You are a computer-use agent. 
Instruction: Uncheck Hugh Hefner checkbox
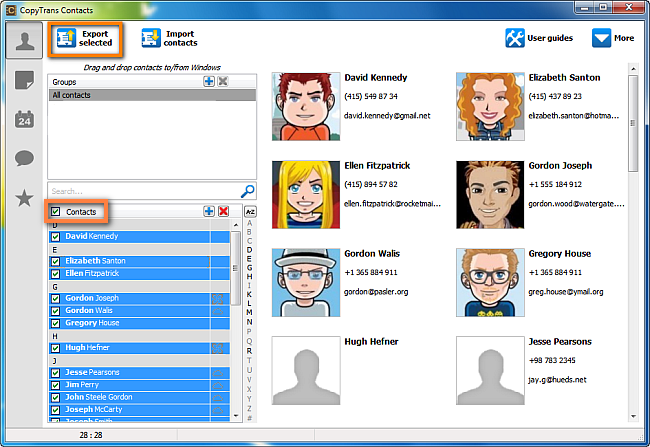pos(55,348)
